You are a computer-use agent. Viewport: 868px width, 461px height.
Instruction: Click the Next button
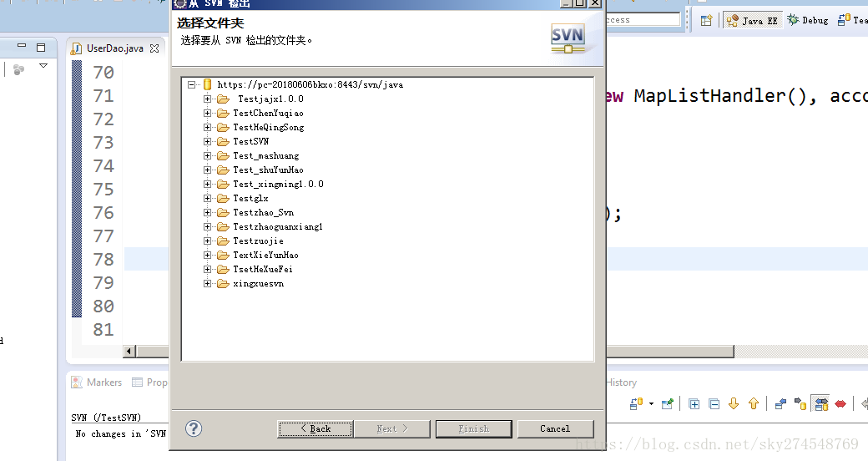coord(392,429)
